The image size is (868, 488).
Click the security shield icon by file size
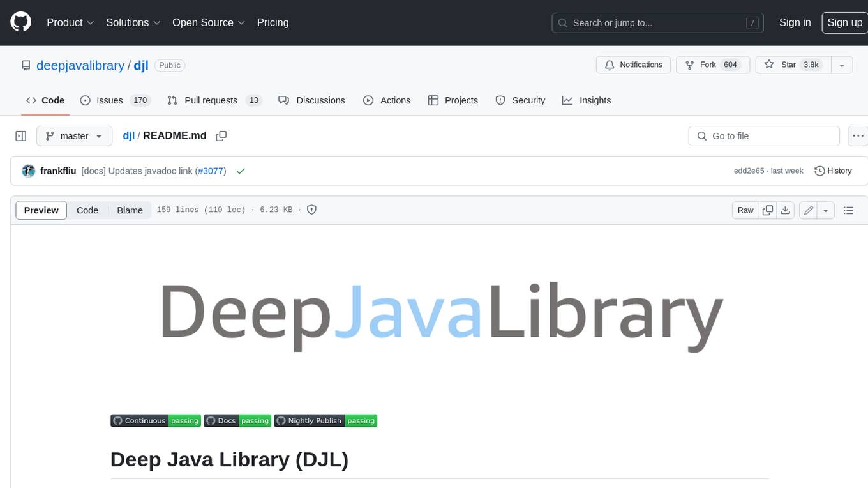311,210
